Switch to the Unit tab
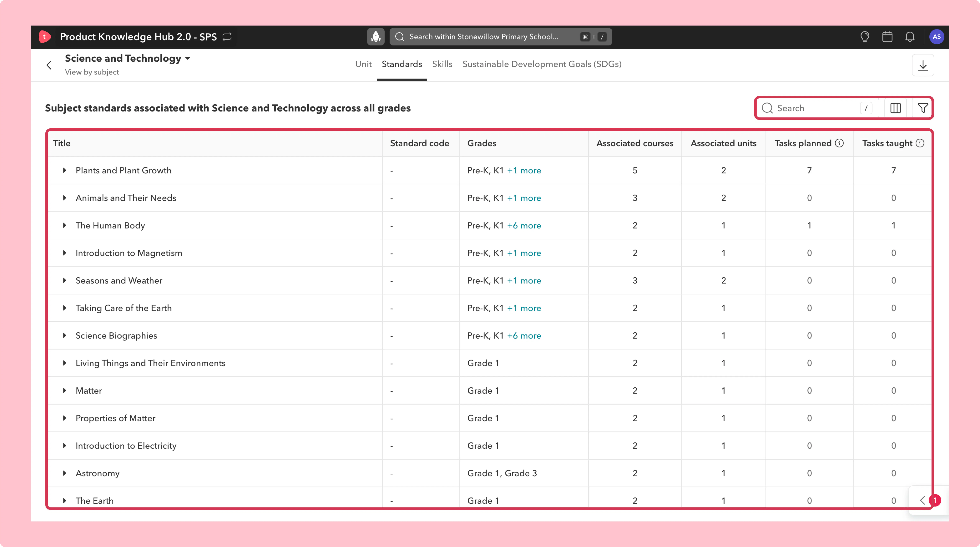 coord(363,64)
